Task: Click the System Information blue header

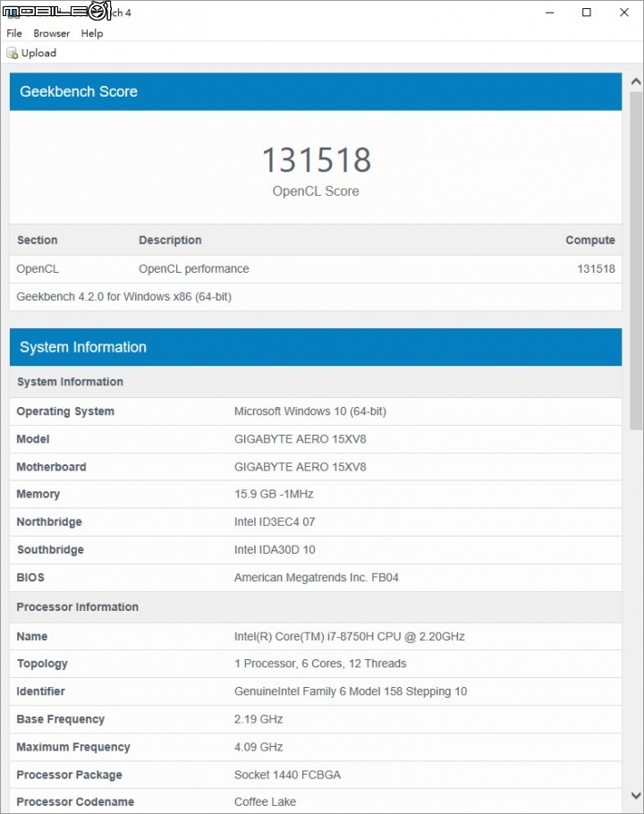Action: [316, 347]
